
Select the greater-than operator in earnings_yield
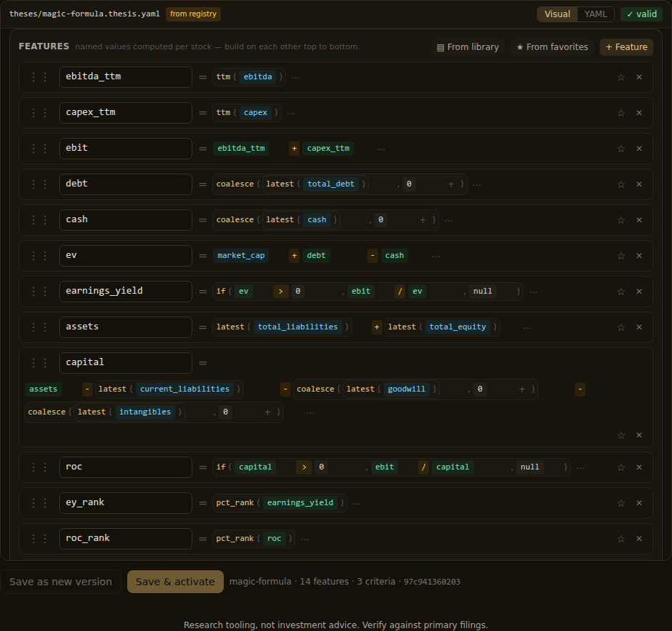click(x=281, y=292)
